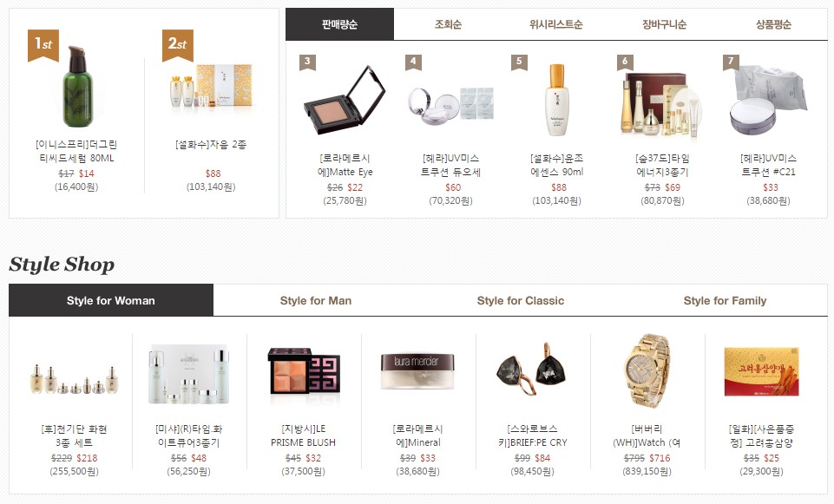Select the 상품평순 sort tab
Image resolution: width=834 pixels, height=504 pixels.
point(773,24)
